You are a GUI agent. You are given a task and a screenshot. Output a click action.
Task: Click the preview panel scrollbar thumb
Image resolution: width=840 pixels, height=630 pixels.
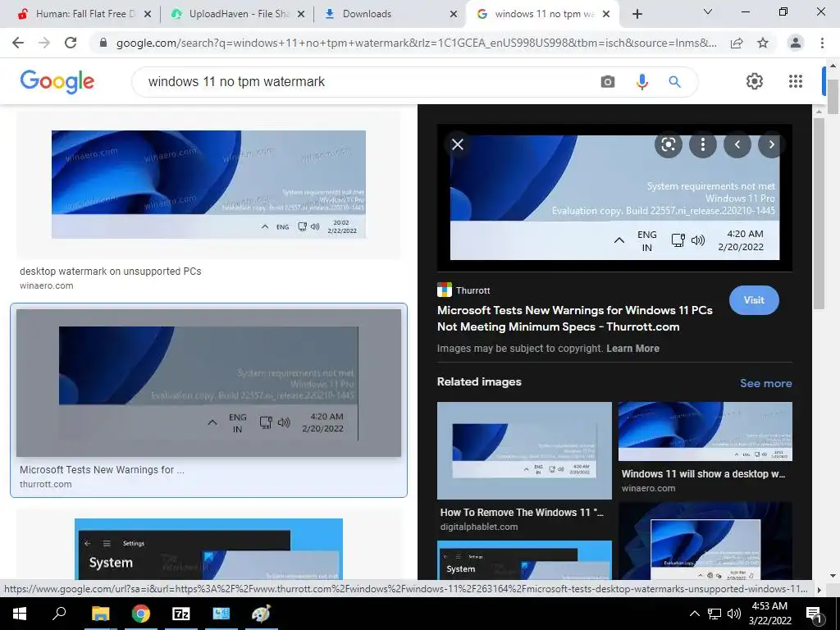[x=818, y=213]
